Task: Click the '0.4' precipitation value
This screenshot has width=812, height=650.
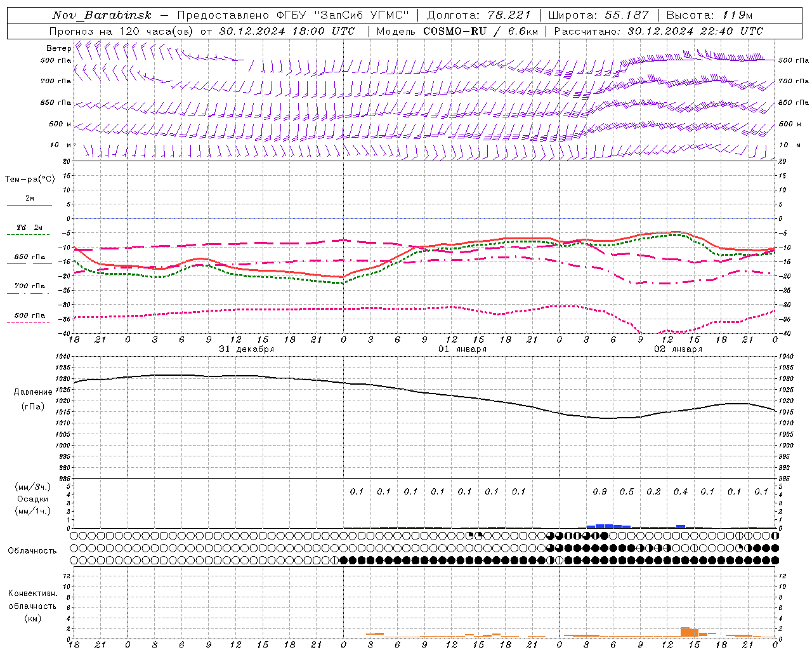Action: (681, 492)
